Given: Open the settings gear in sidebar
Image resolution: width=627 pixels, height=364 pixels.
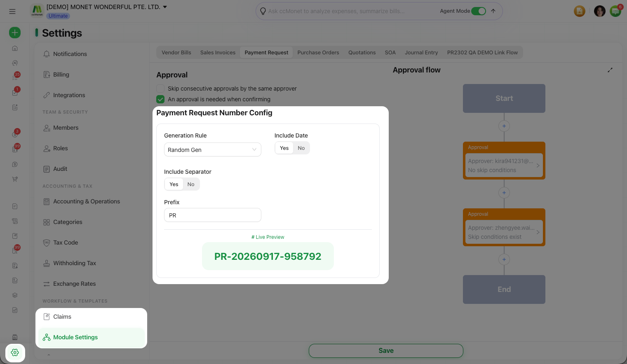Looking at the screenshot, I should point(15,352).
